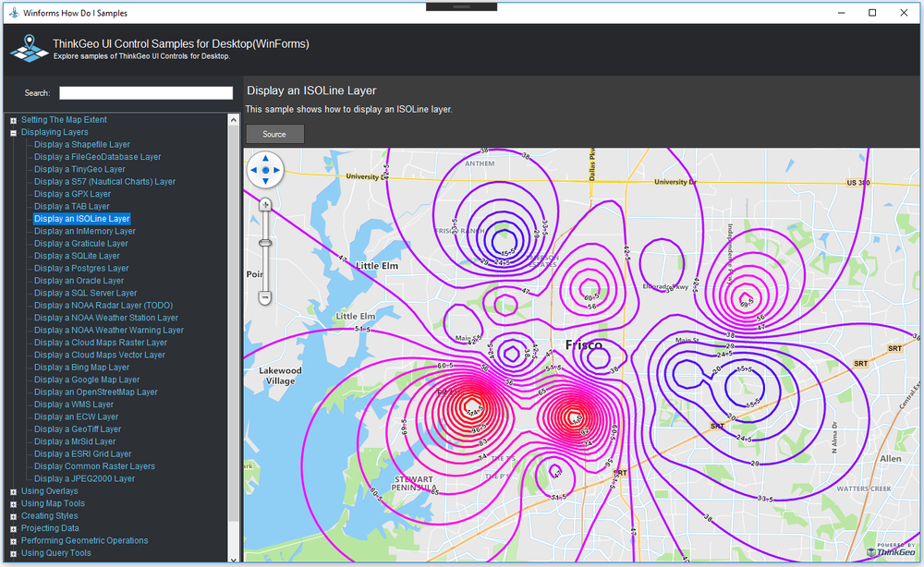Click the Using Overlays label
The image size is (924, 567).
coord(50,491)
